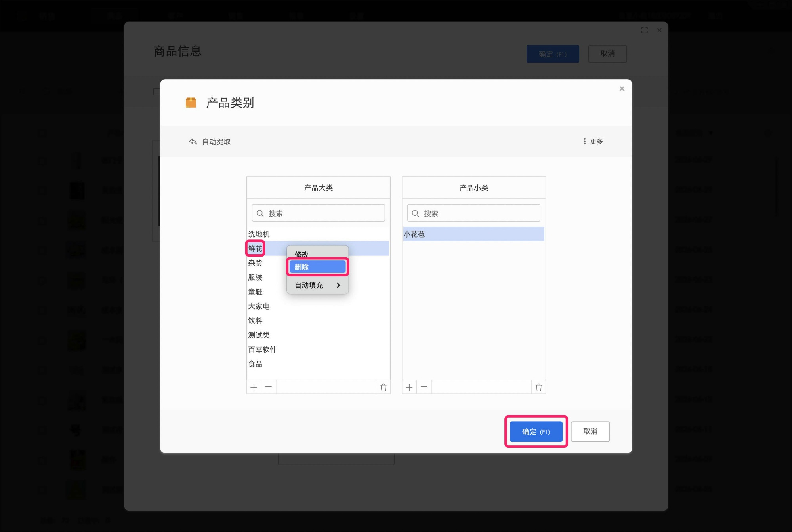
Task: Click the 产品大类 search magnifier icon
Action: pyautogui.click(x=260, y=214)
